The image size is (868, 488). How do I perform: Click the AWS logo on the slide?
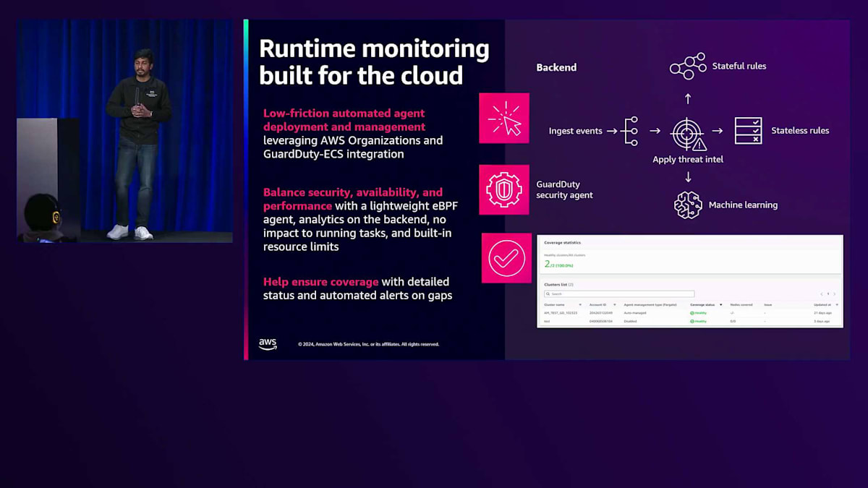[x=268, y=344]
